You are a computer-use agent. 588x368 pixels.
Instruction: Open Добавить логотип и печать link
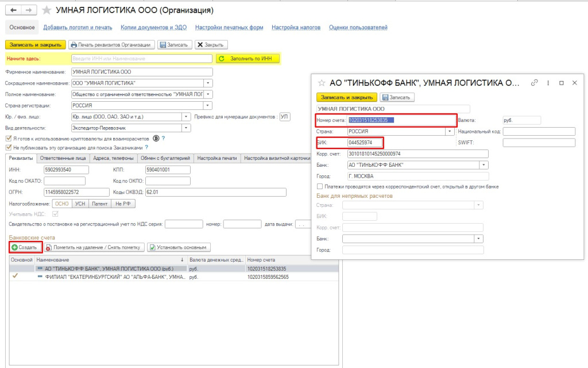tap(78, 28)
